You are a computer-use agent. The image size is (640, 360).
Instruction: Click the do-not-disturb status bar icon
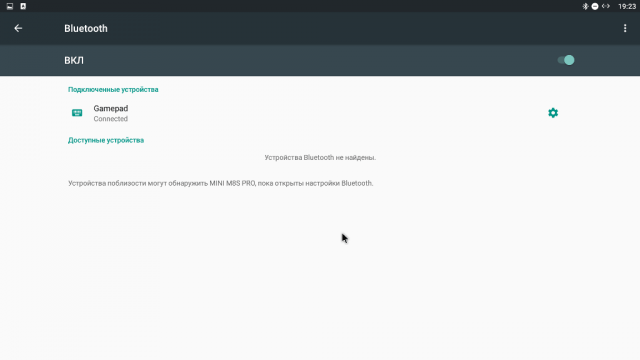[595, 6]
